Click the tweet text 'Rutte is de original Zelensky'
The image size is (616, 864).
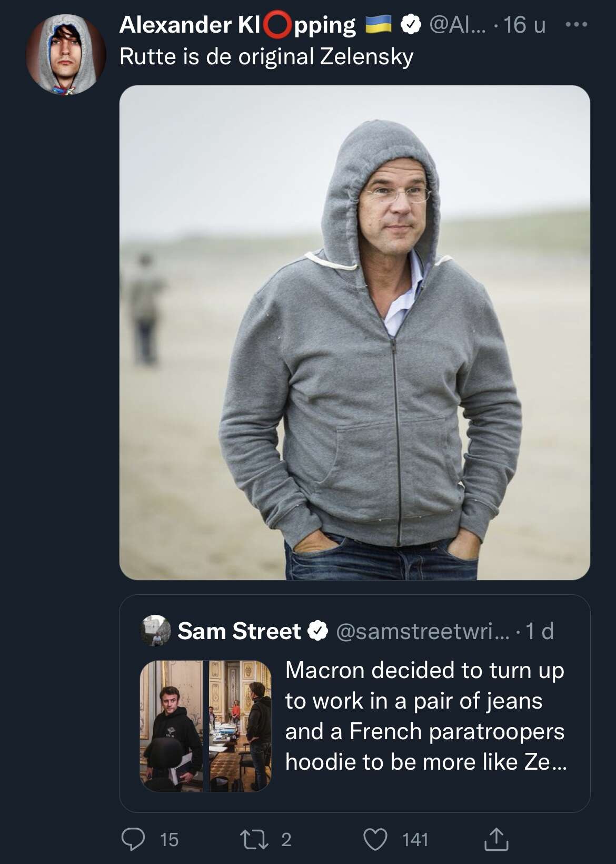tap(266, 56)
